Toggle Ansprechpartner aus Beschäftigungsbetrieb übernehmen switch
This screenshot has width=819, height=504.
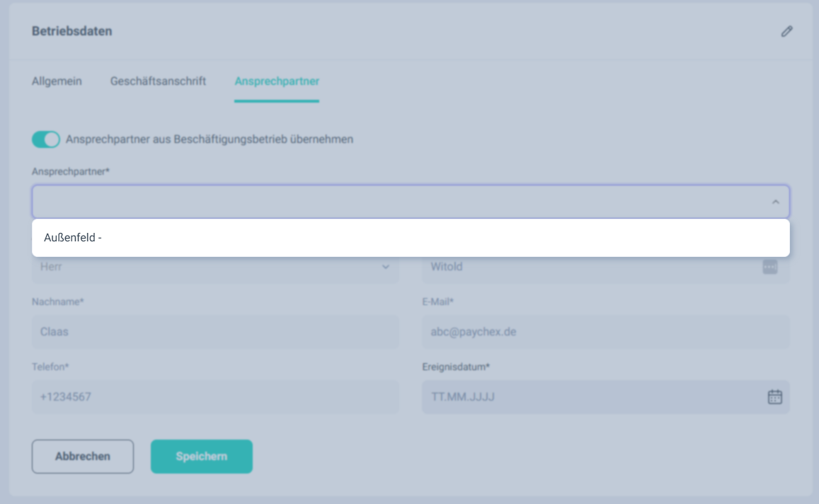pyautogui.click(x=46, y=139)
